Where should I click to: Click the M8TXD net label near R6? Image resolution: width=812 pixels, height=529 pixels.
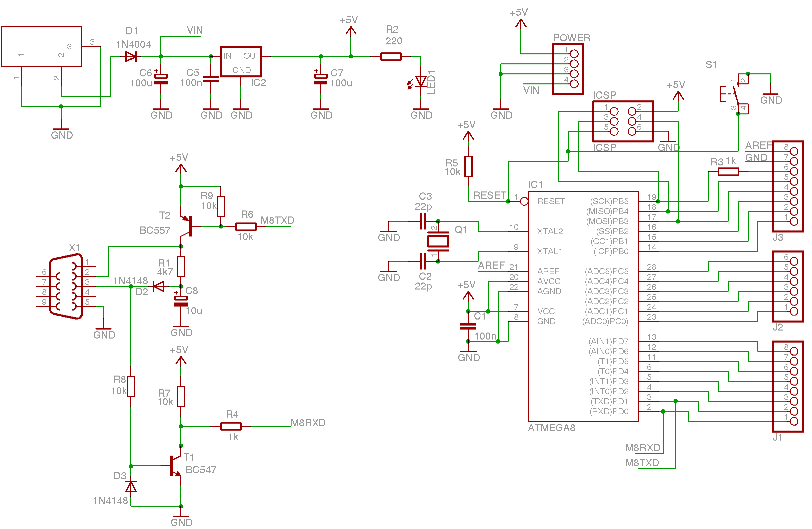pos(277,220)
